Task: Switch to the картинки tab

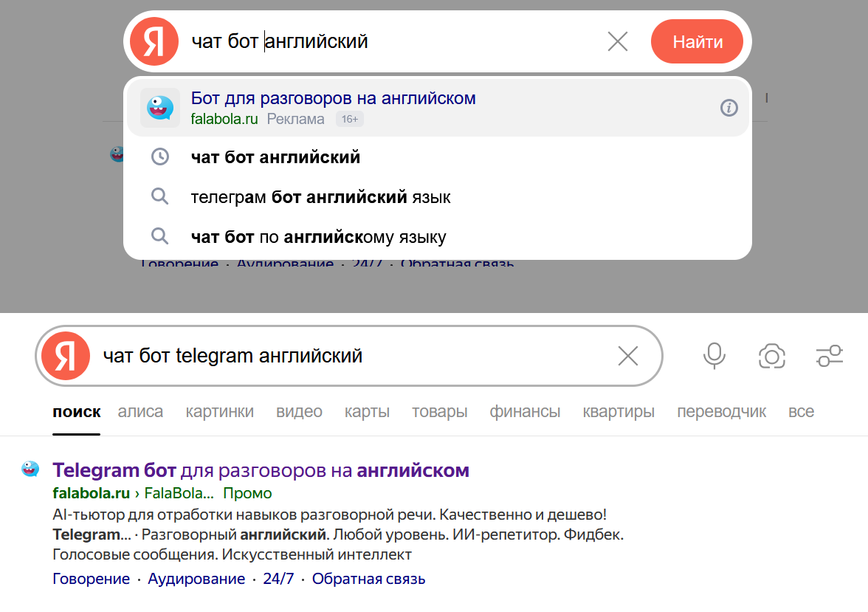Action: (219, 412)
